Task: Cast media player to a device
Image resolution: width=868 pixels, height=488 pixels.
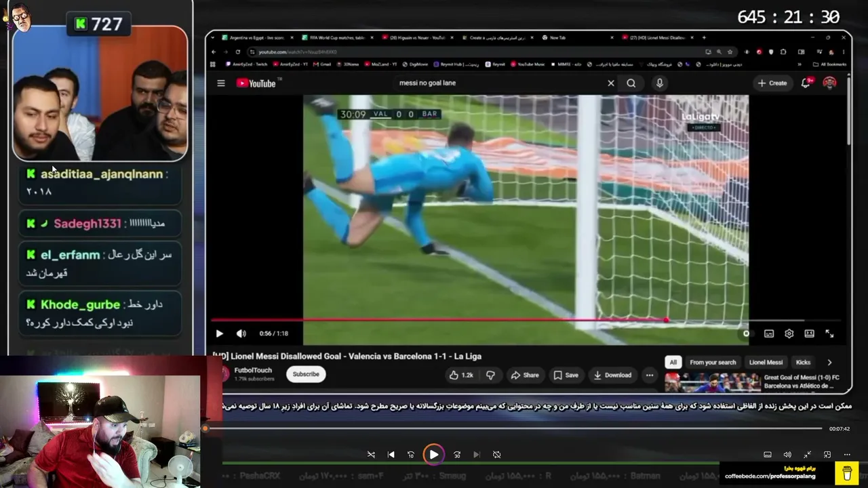Action: coord(827,455)
